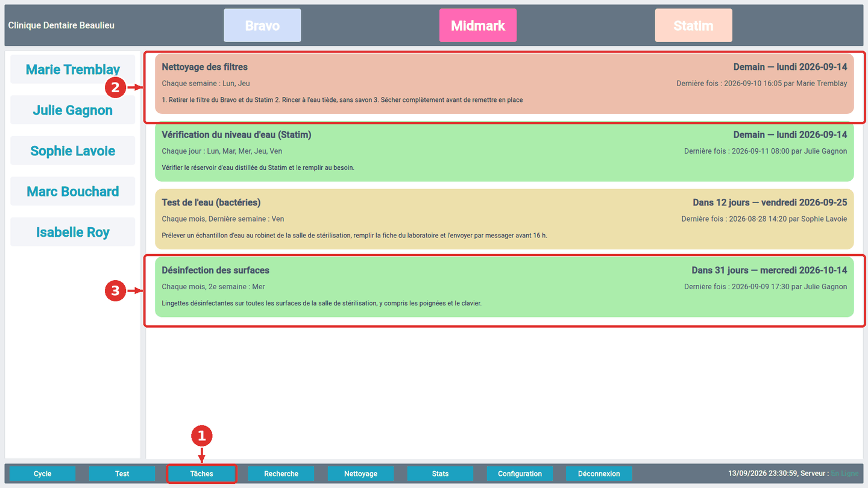The image size is (868, 488).
Task: Click the Statim reservoir instruction text
Action: (x=258, y=167)
